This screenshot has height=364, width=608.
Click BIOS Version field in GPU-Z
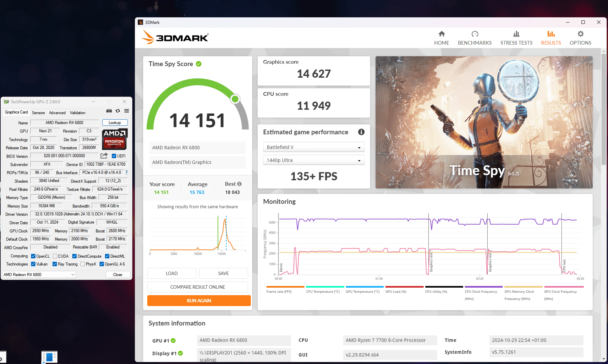click(x=64, y=156)
